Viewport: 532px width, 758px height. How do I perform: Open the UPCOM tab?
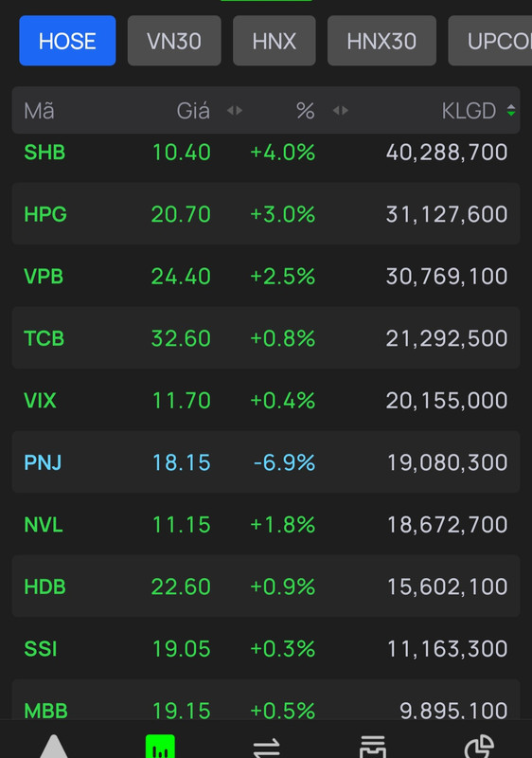click(490, 41)
